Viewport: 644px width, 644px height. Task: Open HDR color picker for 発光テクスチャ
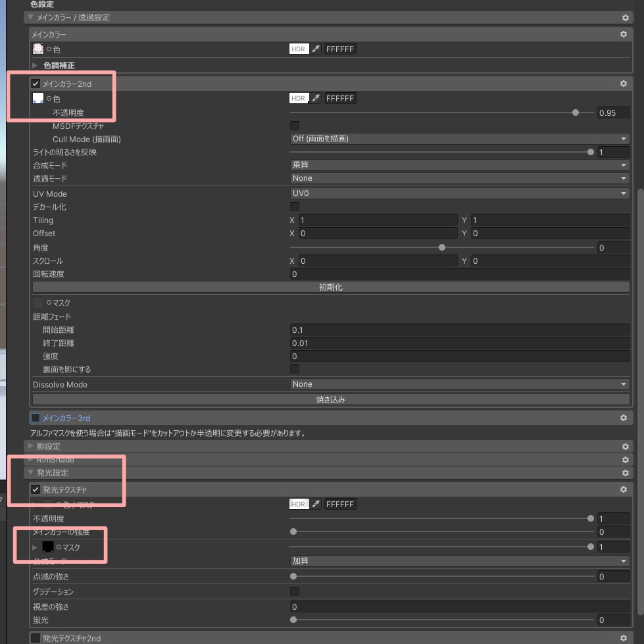tap(299, 504)
